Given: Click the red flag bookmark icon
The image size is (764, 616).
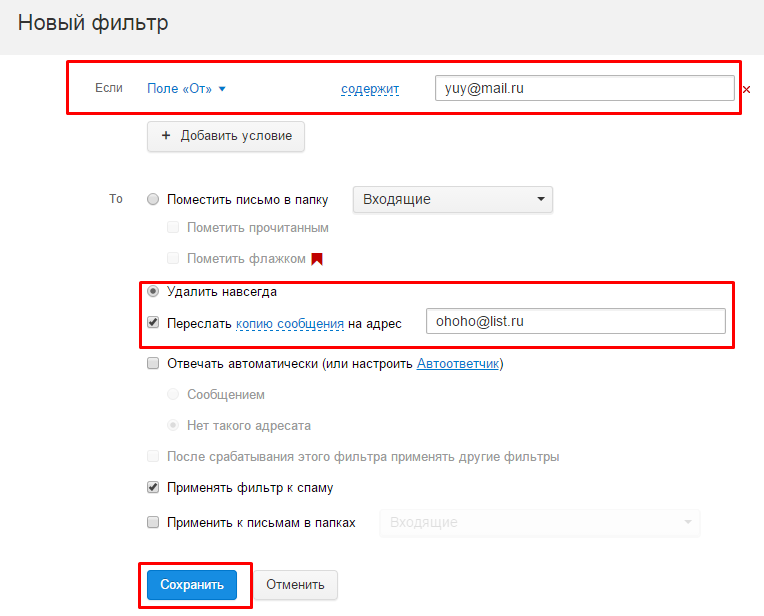Looking at the screenshot, I should (x=317, y=259).
